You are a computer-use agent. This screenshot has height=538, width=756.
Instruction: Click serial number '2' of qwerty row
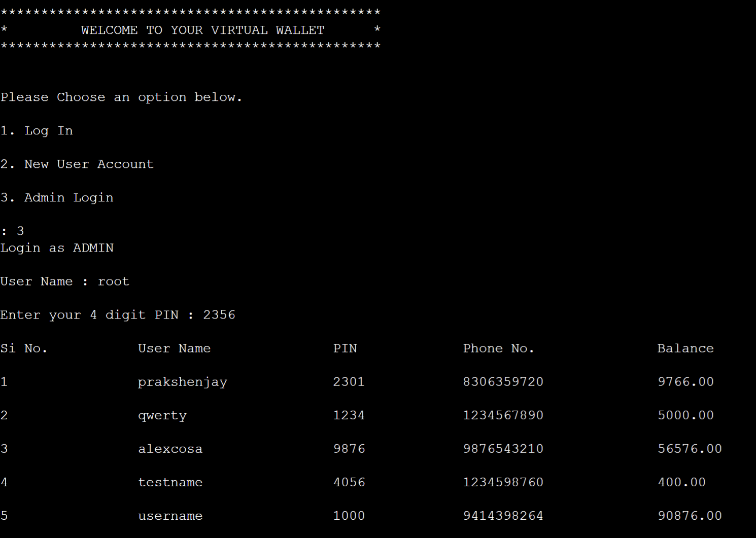4,415
